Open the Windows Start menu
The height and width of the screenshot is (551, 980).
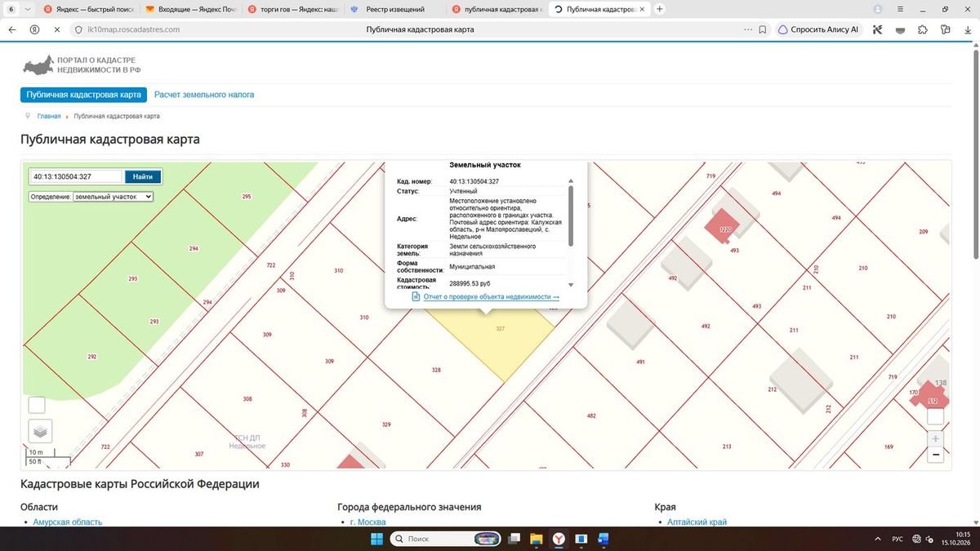point(376,539)
